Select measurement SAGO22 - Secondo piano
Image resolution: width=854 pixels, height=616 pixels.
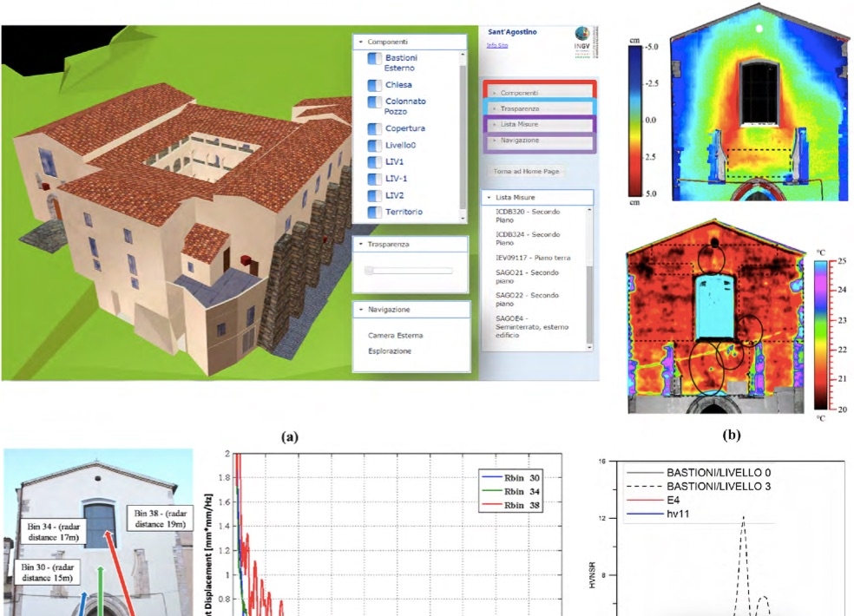coord(527,299)
